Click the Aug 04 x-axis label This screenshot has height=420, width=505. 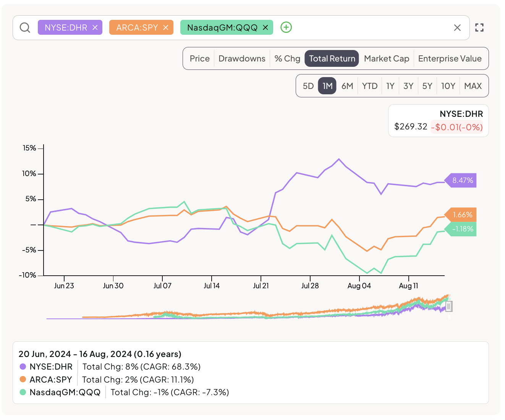pos(359,286)
